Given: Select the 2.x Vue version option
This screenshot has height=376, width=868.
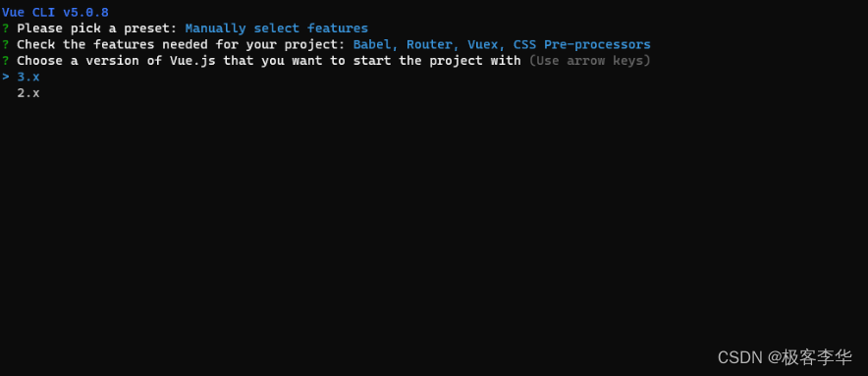Looking at the screenshot, I should tap(28, 93).
